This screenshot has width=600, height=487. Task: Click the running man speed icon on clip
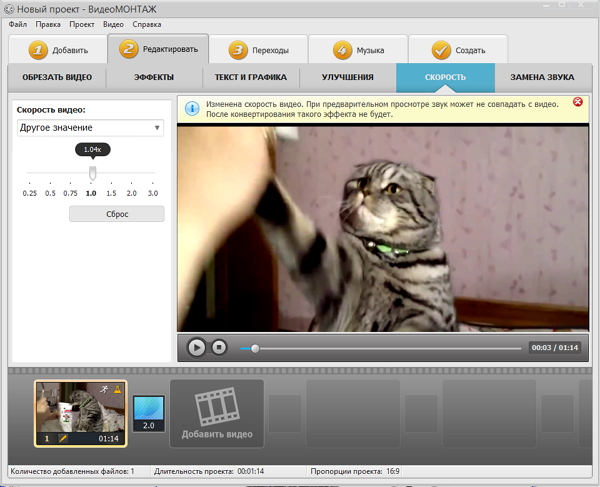tap(104, 389)
